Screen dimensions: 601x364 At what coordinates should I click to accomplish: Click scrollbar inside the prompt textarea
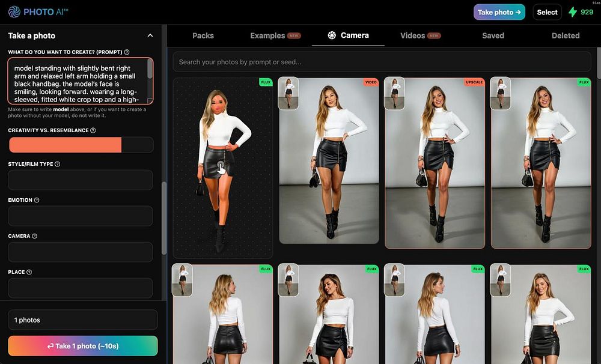point(150,70)
